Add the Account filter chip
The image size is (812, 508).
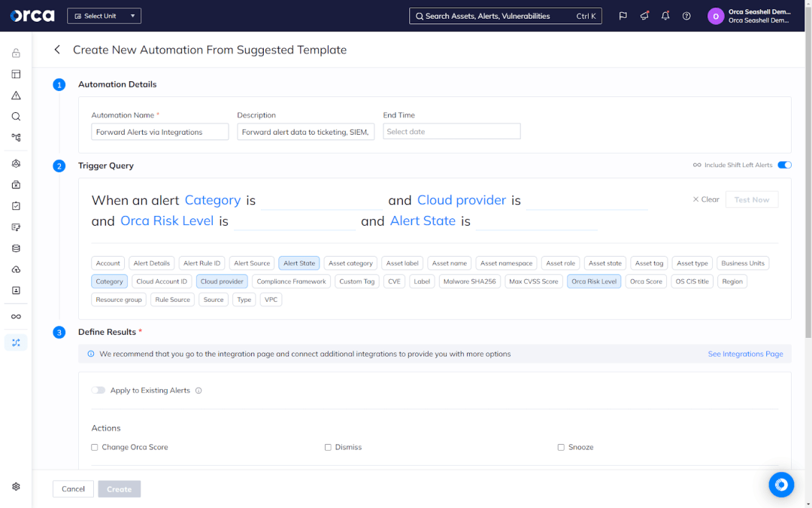[108, 263]
